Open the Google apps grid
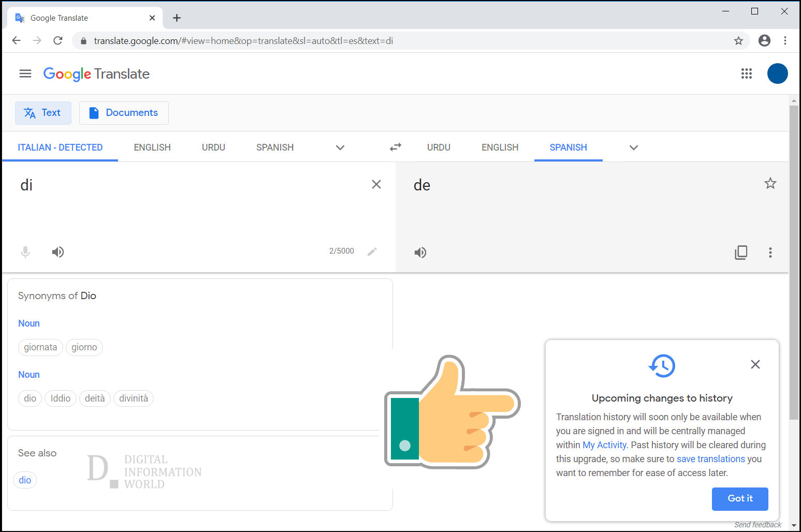The height and width of the screenshot is (532, 801). (746, 73)
